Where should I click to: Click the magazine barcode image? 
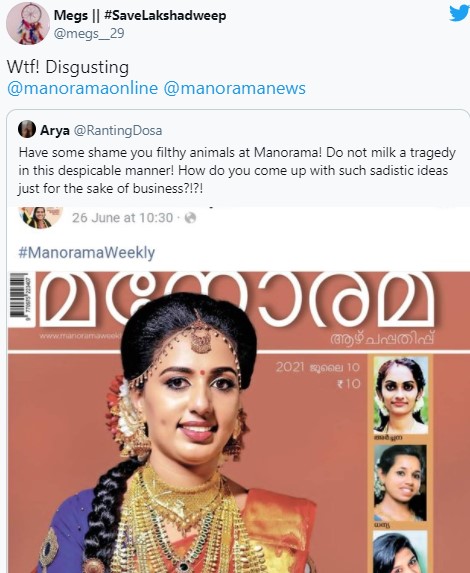click(20, 297)
